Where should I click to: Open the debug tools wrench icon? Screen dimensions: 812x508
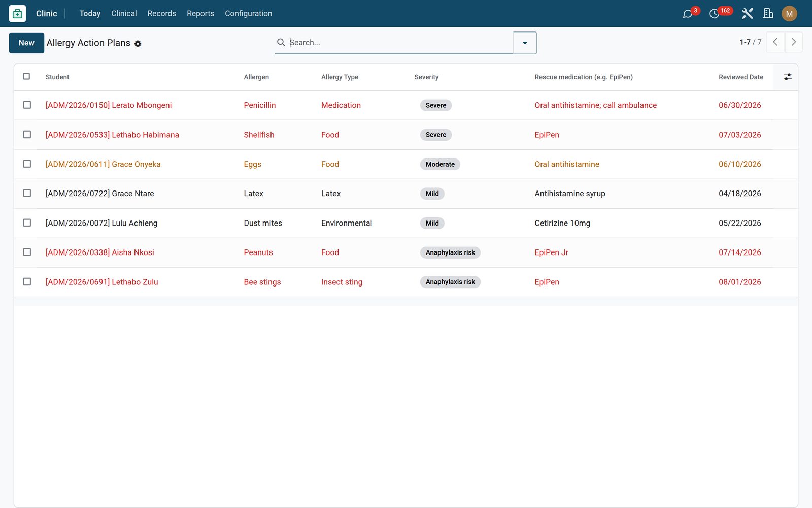tap(747, 14)
